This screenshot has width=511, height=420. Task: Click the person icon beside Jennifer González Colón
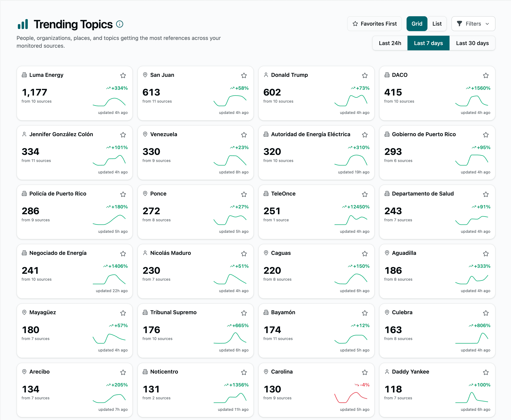click(x=24, y=134)
